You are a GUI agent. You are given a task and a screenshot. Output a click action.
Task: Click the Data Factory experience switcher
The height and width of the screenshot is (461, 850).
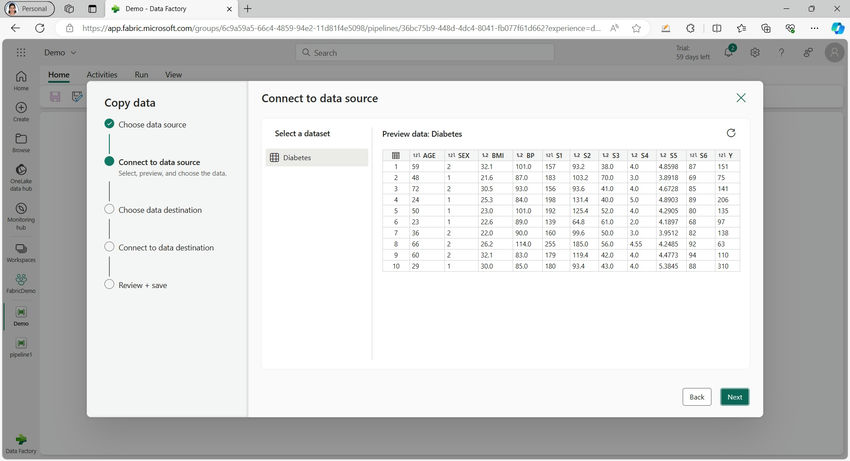pyautogui.click(x=21, y=444)
